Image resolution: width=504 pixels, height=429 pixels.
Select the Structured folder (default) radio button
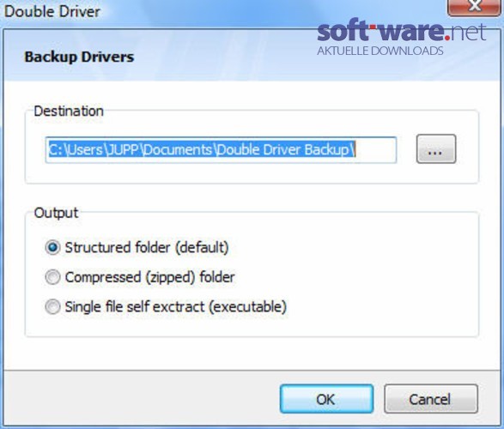tap(52, 248)
